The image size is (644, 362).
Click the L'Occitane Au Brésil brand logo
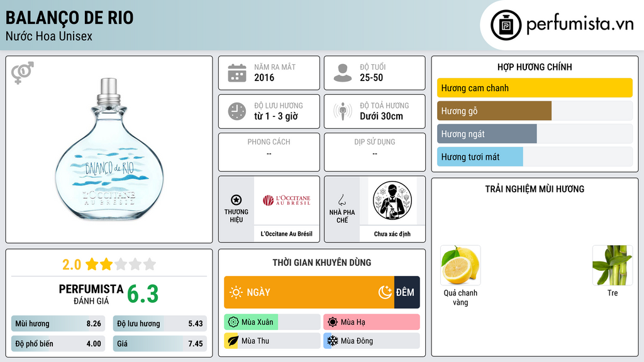(x=286, y=200)
